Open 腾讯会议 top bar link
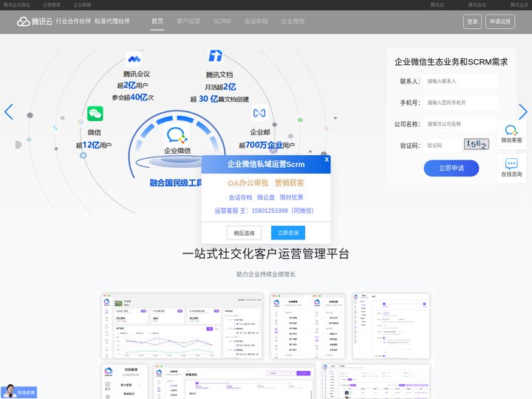 click(x=477, y=4)
